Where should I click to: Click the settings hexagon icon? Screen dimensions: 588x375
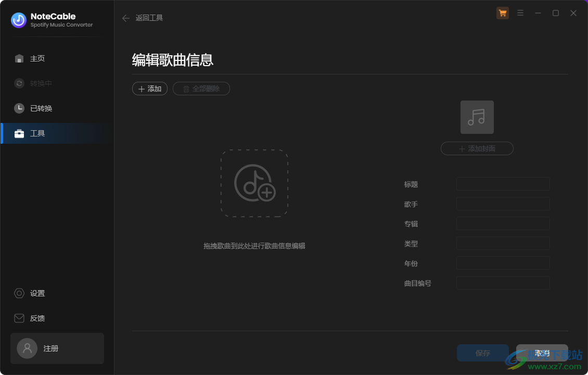coord(19,293)
